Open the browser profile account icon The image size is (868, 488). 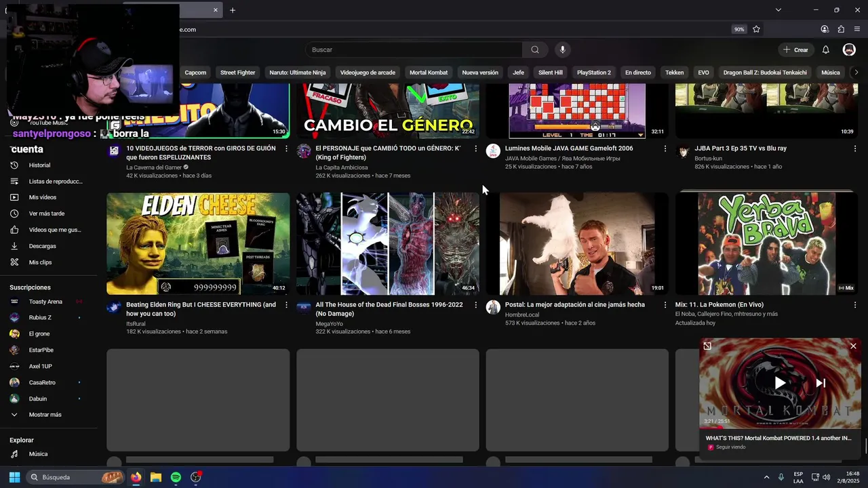825,29
